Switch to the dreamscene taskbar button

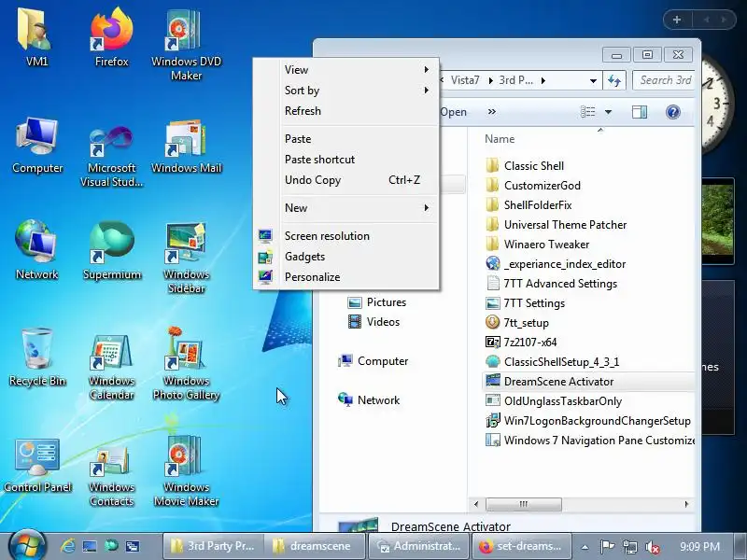(315, 546)
